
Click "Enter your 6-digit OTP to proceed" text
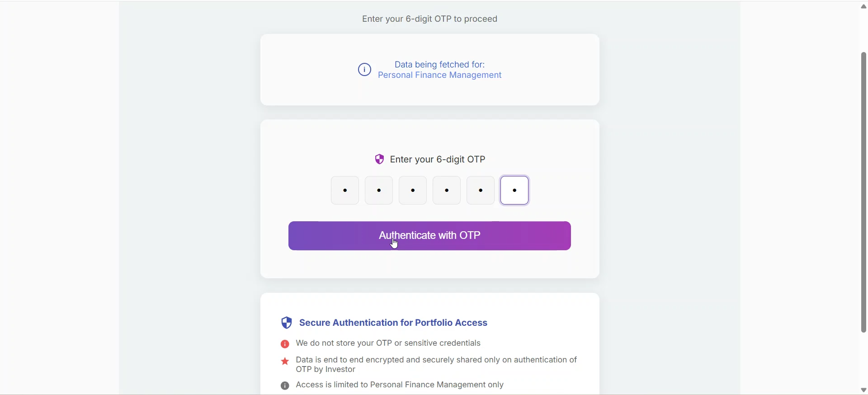point(429,19)
